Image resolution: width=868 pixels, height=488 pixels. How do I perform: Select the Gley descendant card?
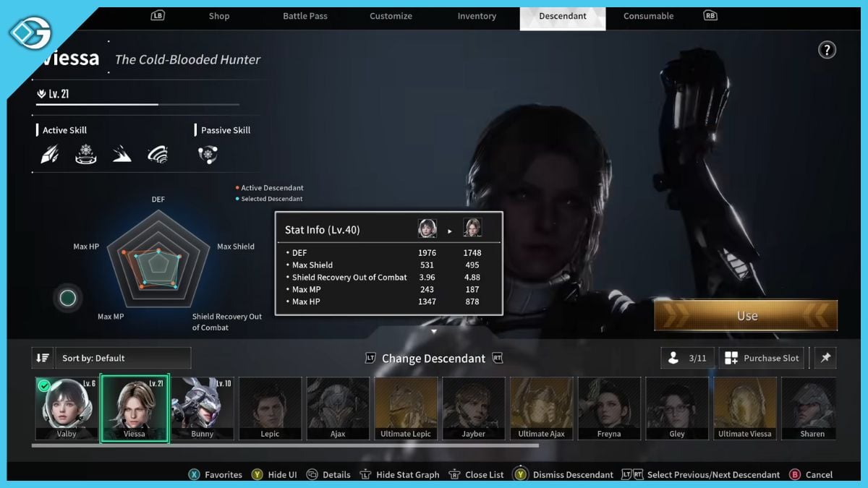click(x=677, y=408)
